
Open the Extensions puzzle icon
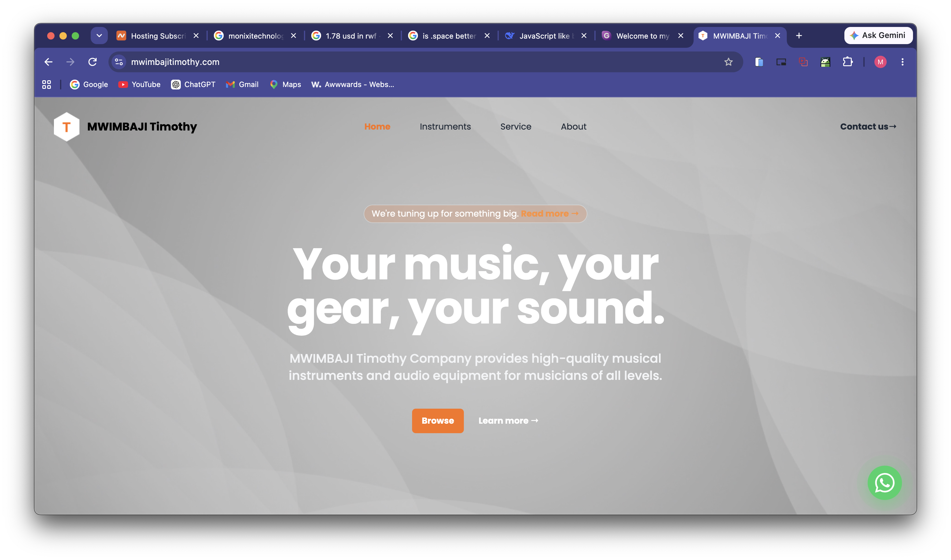848,62
